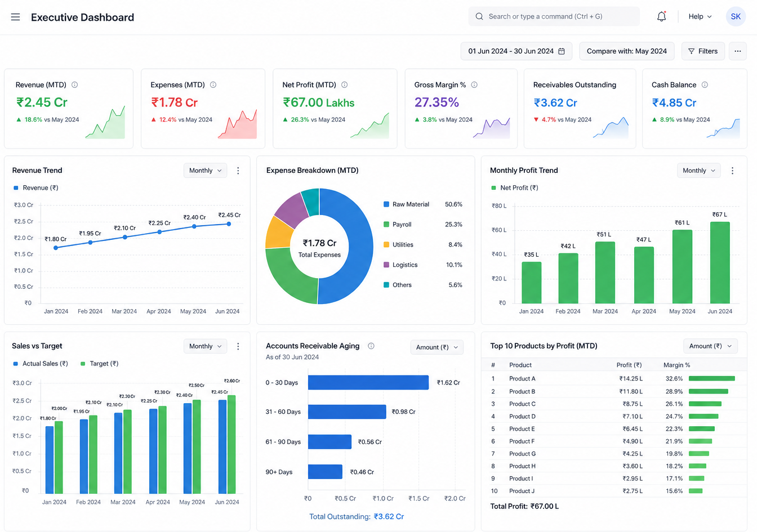Click the Receivables Outstanding ₹3.62 Cr value
Screen dimensions: 757x532
coord(555,103)
